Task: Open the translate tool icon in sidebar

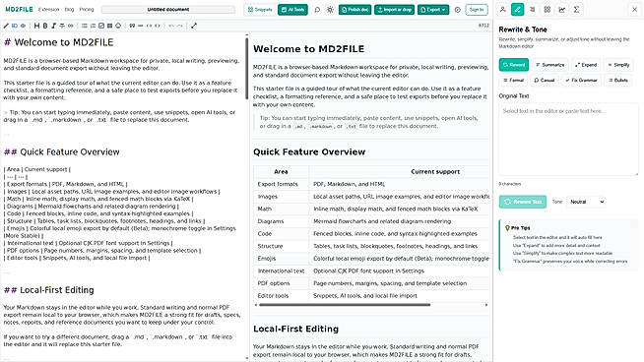Action: coord(533,10)
